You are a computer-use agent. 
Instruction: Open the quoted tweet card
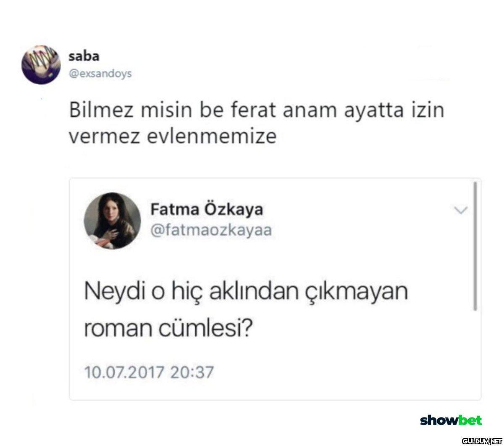click(275, 289)
